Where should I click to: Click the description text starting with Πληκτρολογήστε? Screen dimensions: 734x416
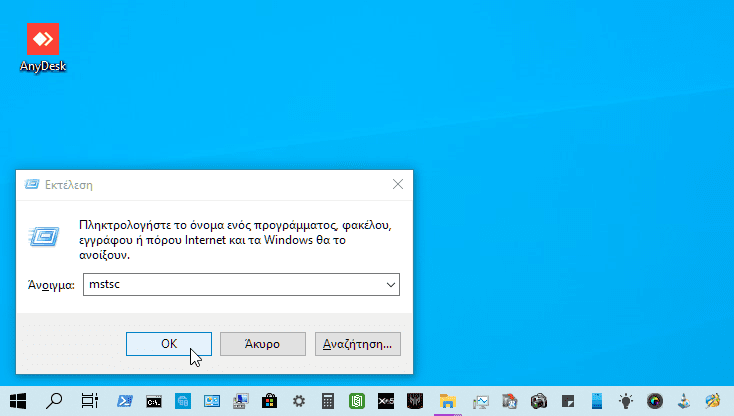point(235,240)
